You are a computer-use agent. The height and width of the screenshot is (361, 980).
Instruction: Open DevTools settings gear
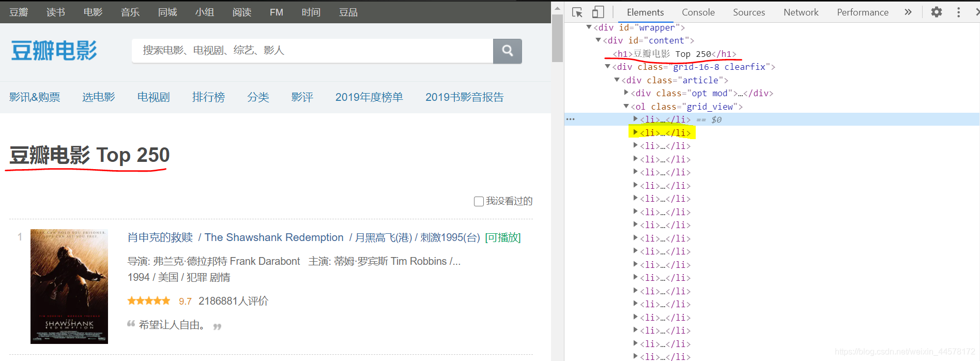[x=937, y=12]
